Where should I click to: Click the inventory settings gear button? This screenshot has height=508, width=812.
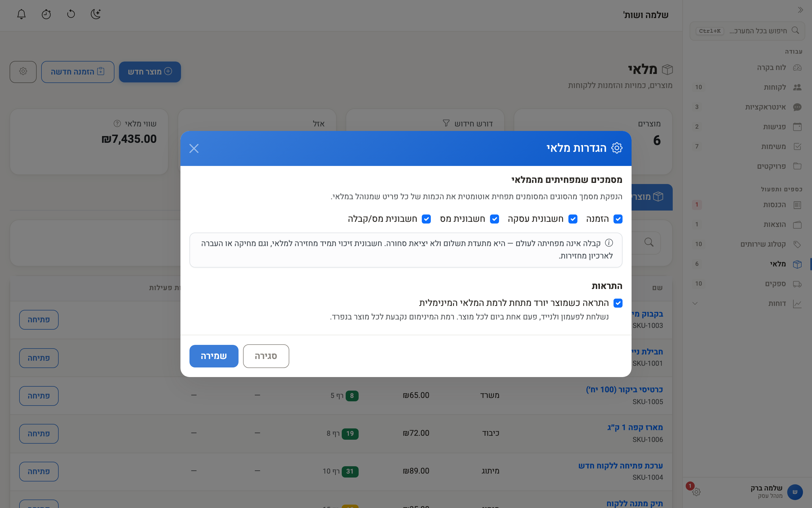(23, 72)
